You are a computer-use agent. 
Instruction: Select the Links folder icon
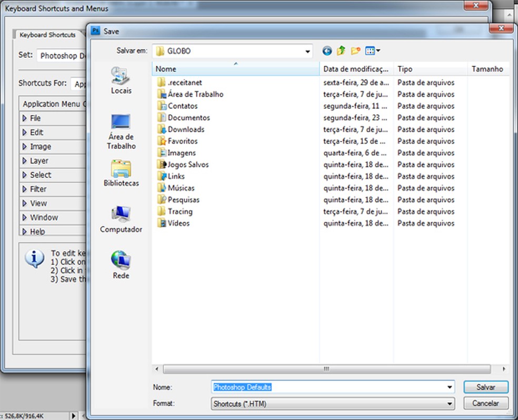tap(162, 176)
